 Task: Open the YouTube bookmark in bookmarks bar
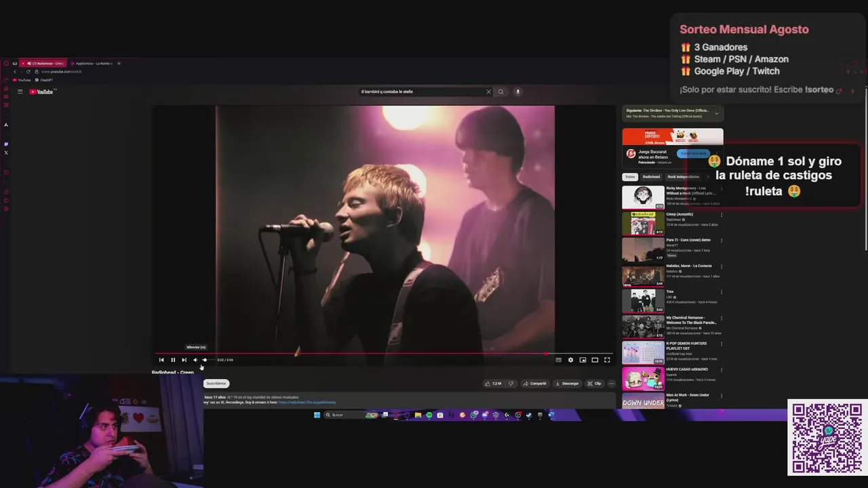22,80
